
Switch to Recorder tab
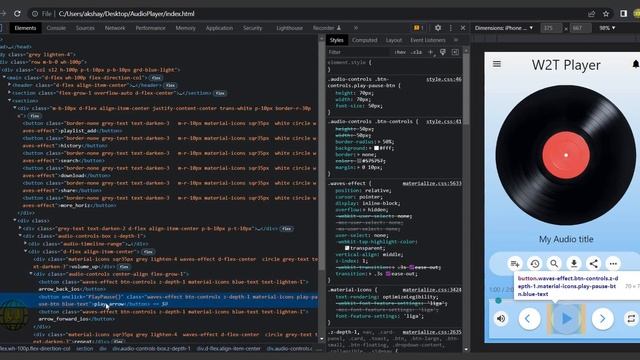click(x=327, y=28)
